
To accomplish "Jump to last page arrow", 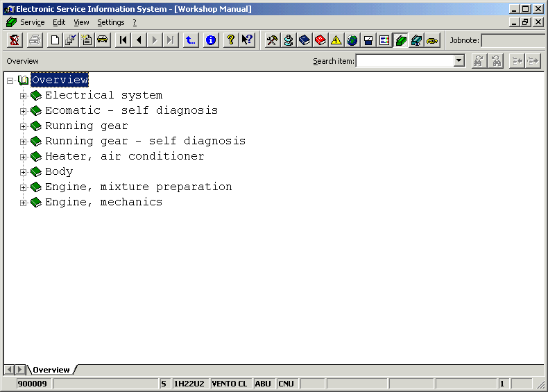I will 170,40.
